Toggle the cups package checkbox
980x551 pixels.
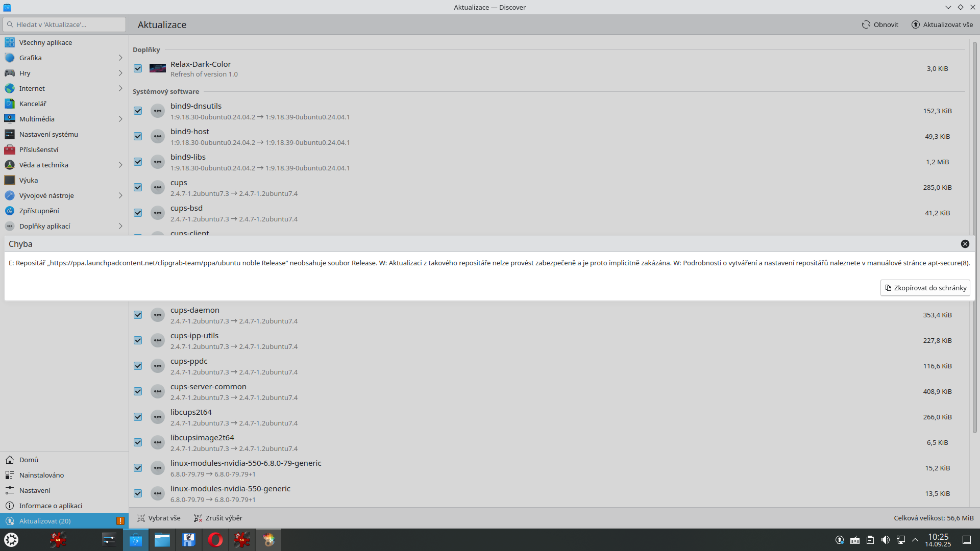[138, 187]
